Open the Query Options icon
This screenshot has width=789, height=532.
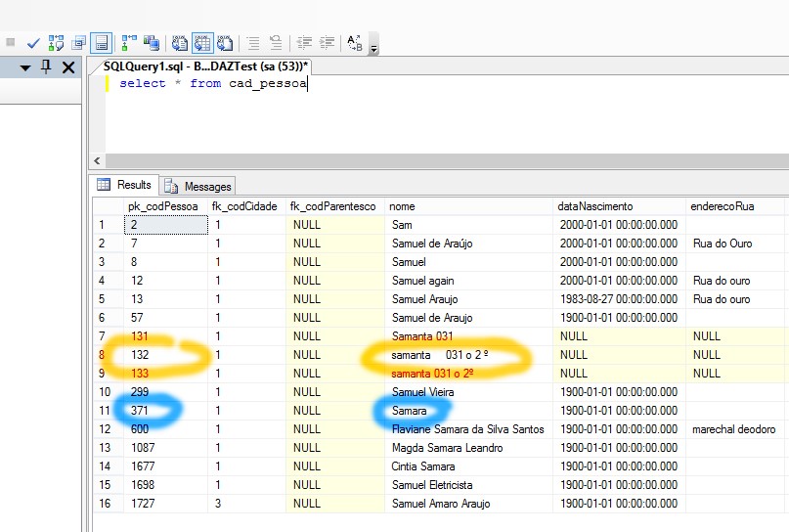click(78, 43)
